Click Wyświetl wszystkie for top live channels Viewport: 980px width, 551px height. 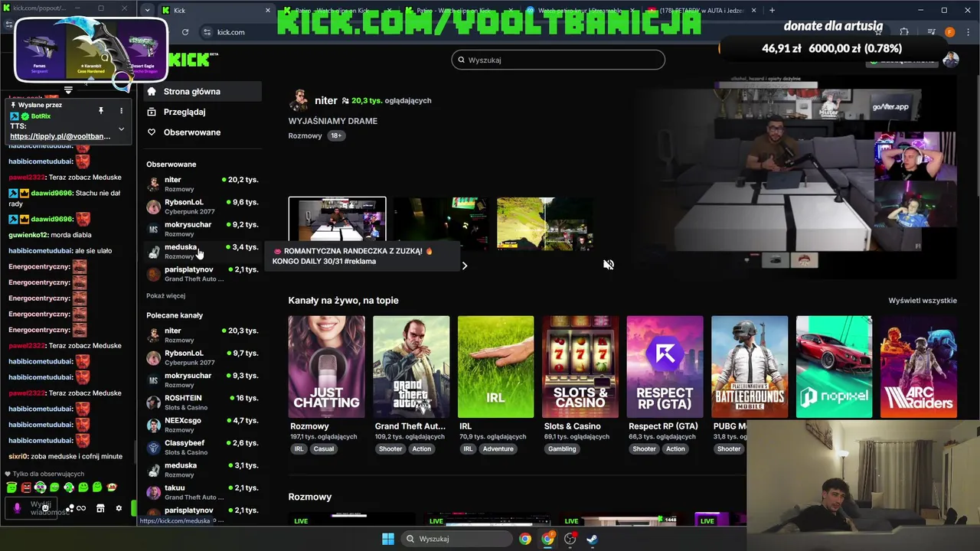click(923, 301)
